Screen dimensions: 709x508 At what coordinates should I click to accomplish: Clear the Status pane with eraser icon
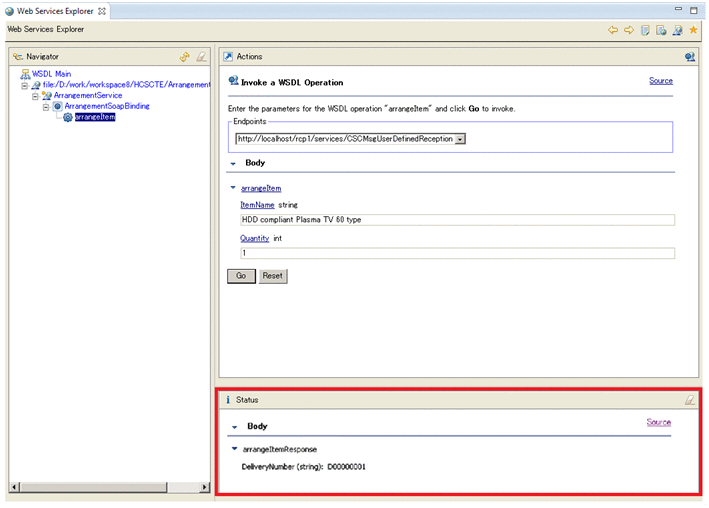tap(689, 400)
